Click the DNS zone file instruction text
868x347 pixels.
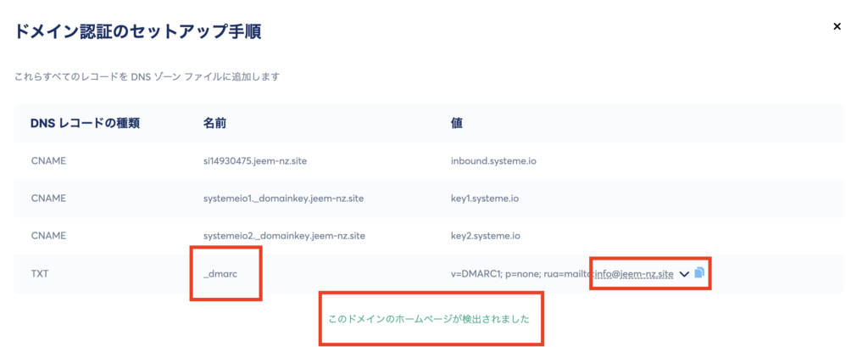click(147, 77)
